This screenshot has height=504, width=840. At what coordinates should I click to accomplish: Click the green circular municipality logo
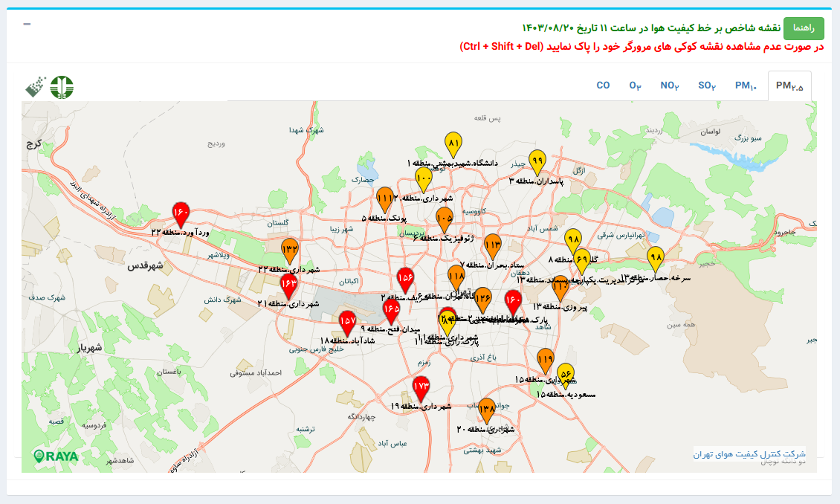[62, 87]
